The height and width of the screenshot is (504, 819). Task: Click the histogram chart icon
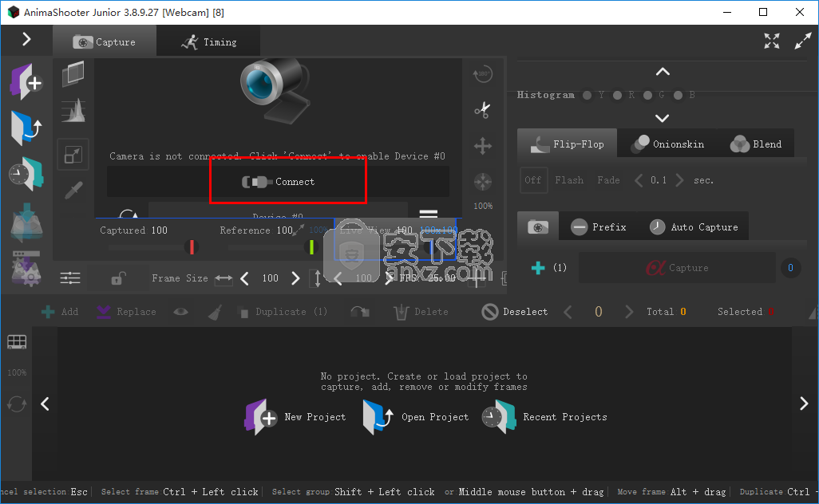point(73,111)
